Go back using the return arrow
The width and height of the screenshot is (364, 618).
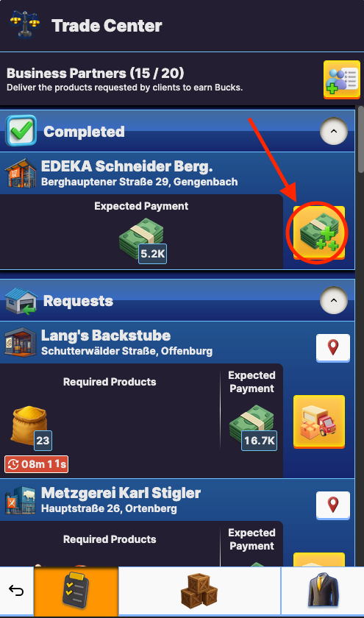click(x=16, y=591)
